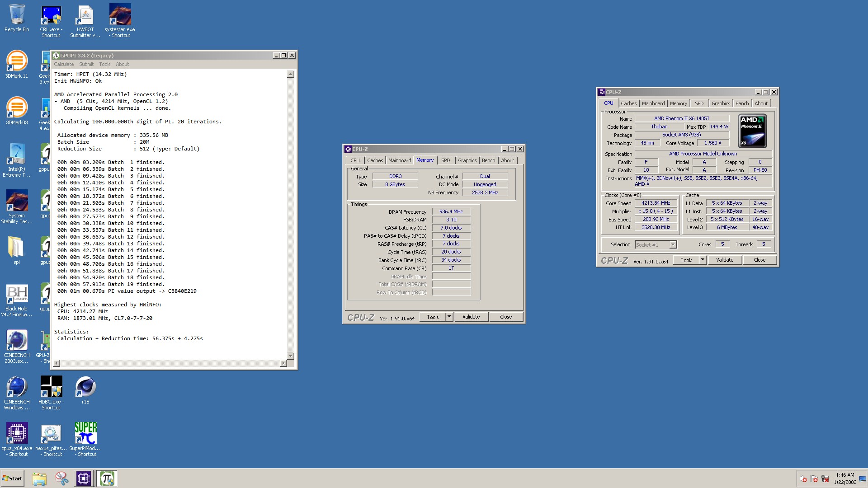Click GPUPI vertical scrollbar up arrow

coord(291,74)
